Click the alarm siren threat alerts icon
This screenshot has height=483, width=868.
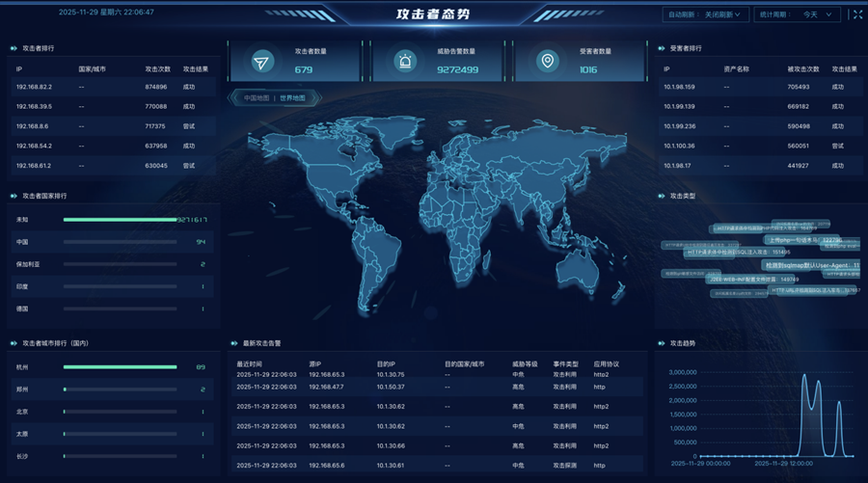[405, 61]
